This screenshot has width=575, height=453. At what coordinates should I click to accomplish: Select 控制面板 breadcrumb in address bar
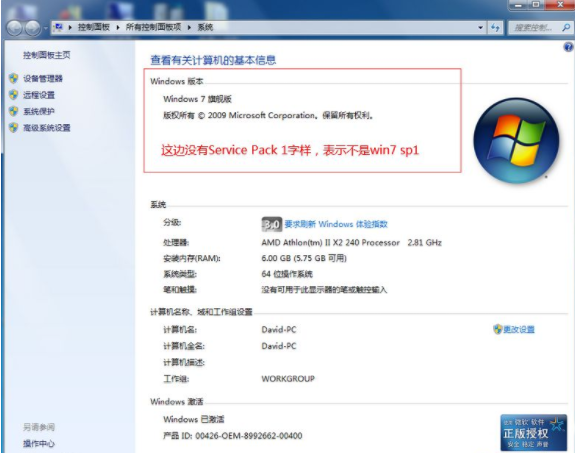[94, 27]
